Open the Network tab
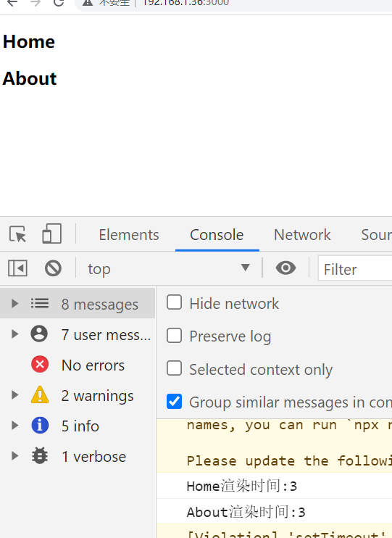The height and width of the screenshot is (538, 392). [302, 235]
